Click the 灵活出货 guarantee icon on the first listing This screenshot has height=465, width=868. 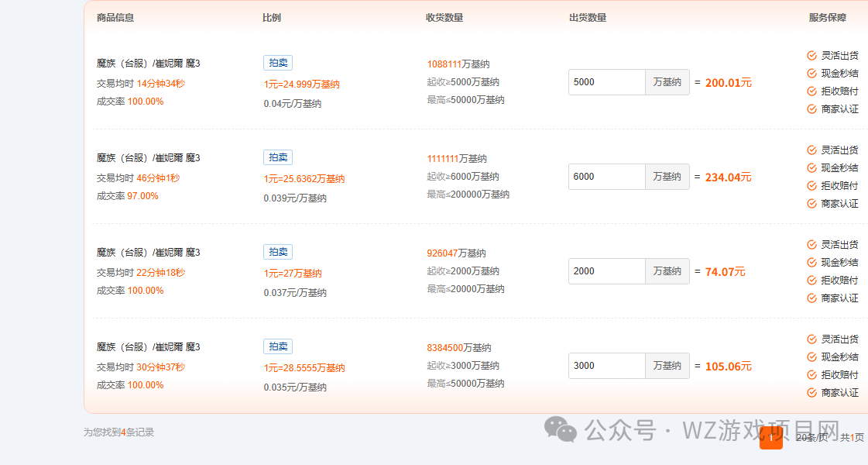(x=811, y=55)
